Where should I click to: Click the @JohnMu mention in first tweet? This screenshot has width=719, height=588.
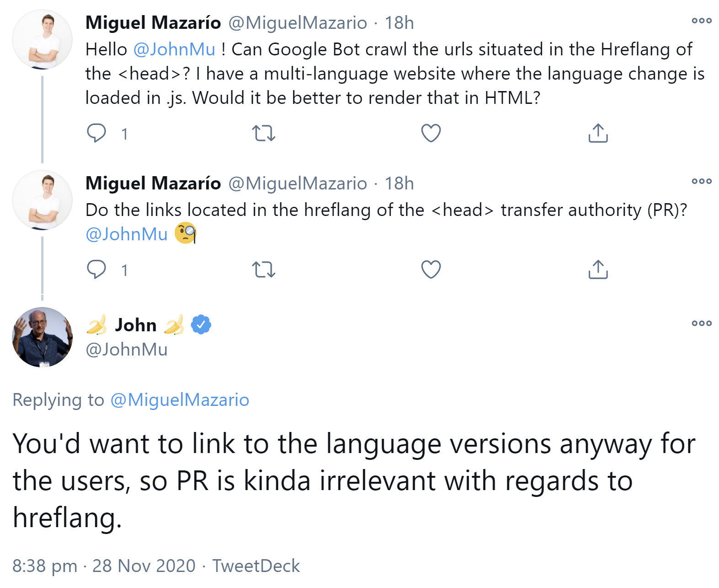(x=174, y=49)
